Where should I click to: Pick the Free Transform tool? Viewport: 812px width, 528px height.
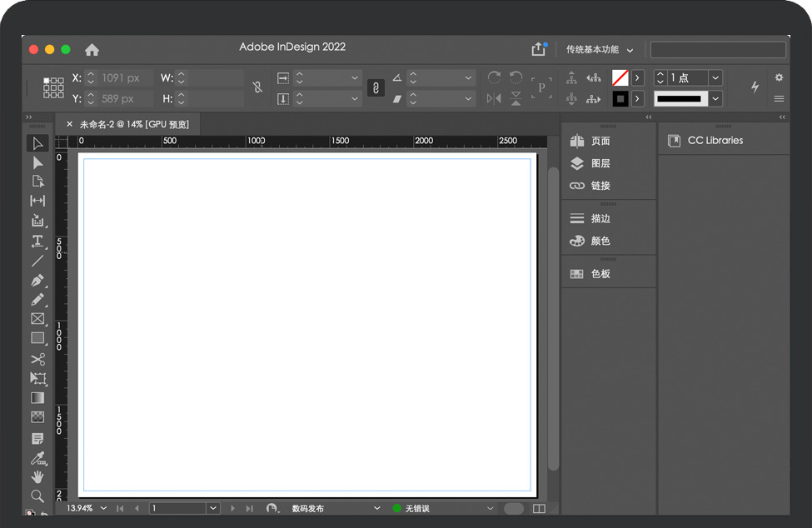tap(37, 379)
